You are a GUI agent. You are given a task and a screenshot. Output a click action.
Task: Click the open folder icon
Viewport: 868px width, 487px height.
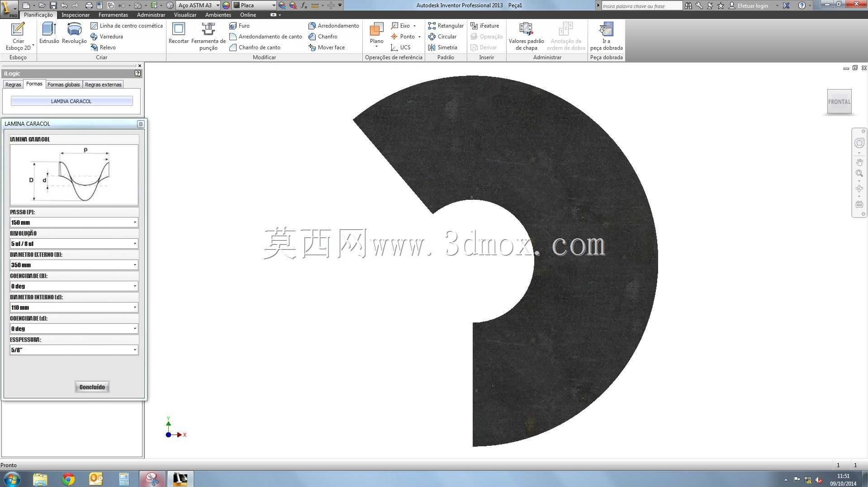(x=42, y=5)
